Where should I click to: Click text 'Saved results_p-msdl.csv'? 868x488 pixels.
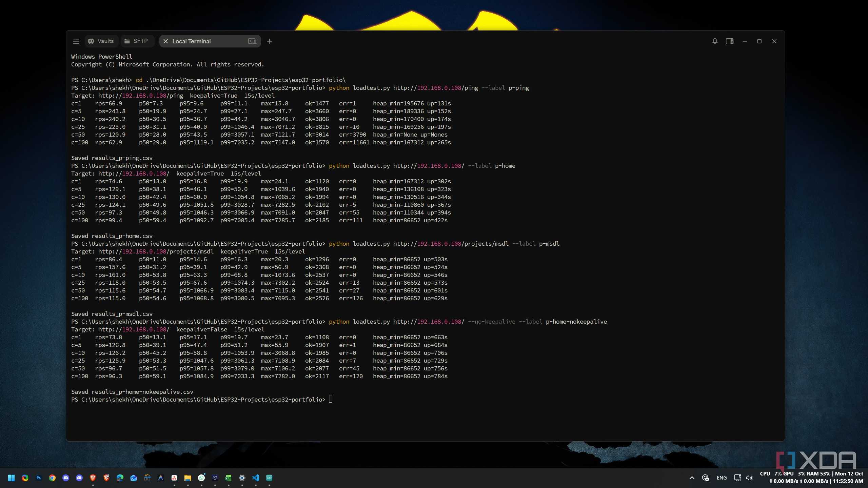pyautogui.click(x=112, y=314)
